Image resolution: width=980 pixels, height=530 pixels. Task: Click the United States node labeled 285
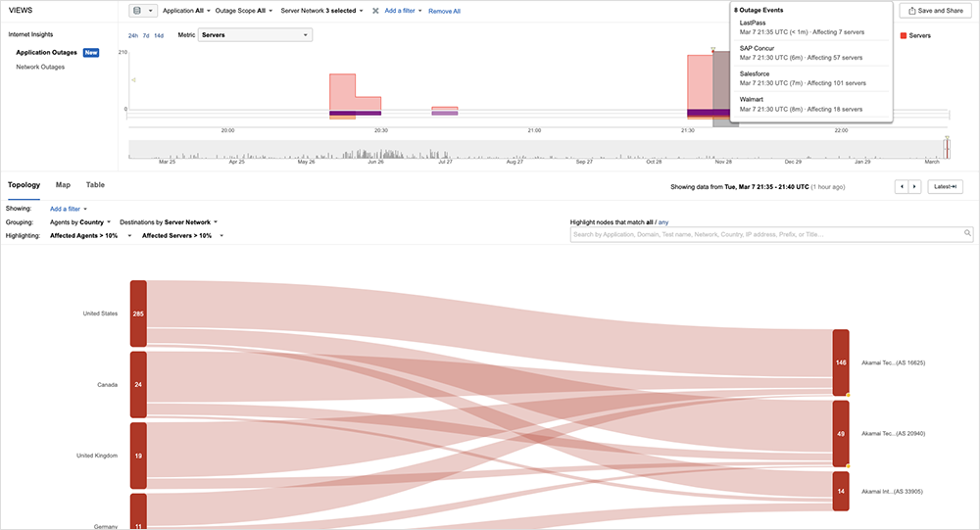138,313
